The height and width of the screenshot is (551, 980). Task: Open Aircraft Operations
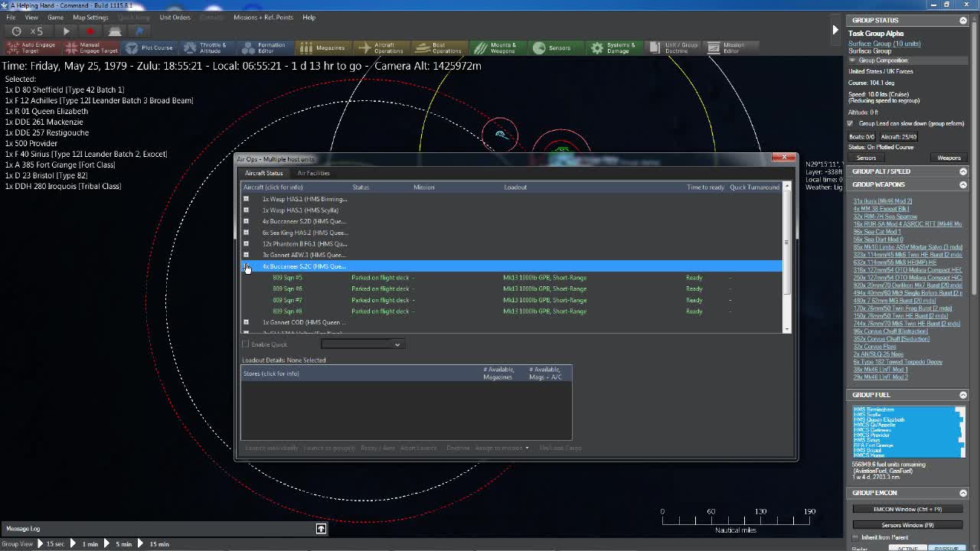381,47
